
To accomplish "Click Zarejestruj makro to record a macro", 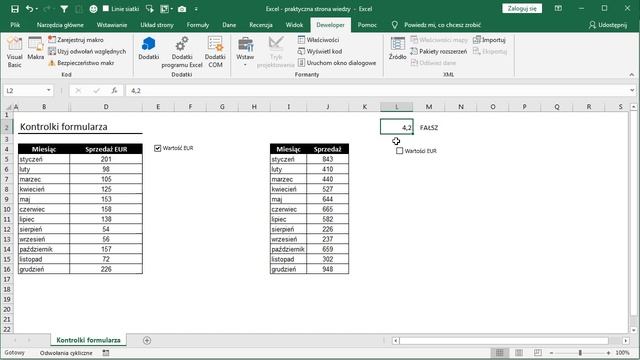I will coord(76,40).
